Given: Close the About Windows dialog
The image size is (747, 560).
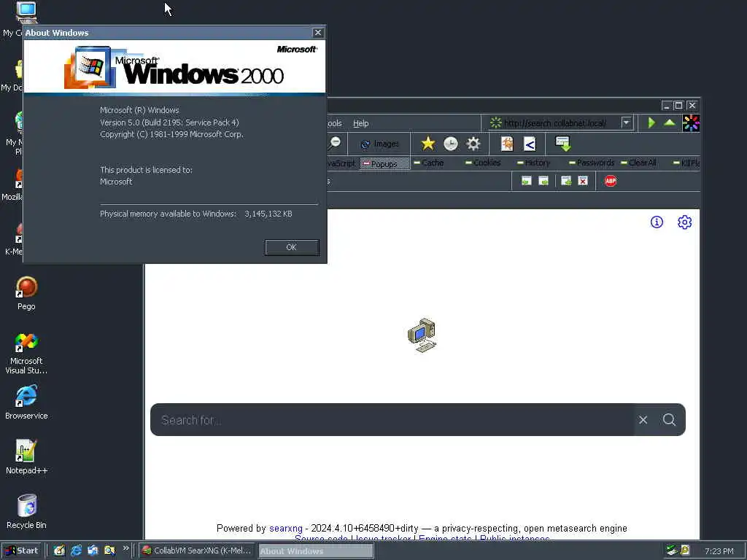Looking at the screenshot, I should point(318,32).
